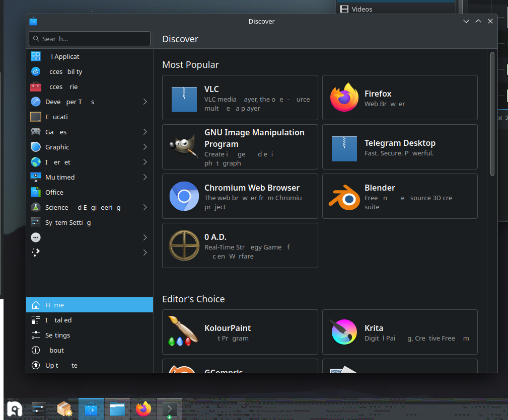
Task: Expand the dotted-arrow category chevron
Action: coord(145,253)
